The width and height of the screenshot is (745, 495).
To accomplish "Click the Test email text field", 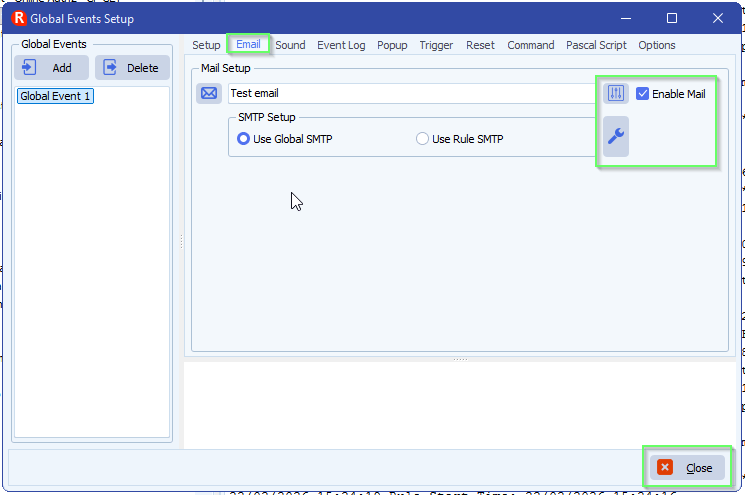I will [412, 93].
